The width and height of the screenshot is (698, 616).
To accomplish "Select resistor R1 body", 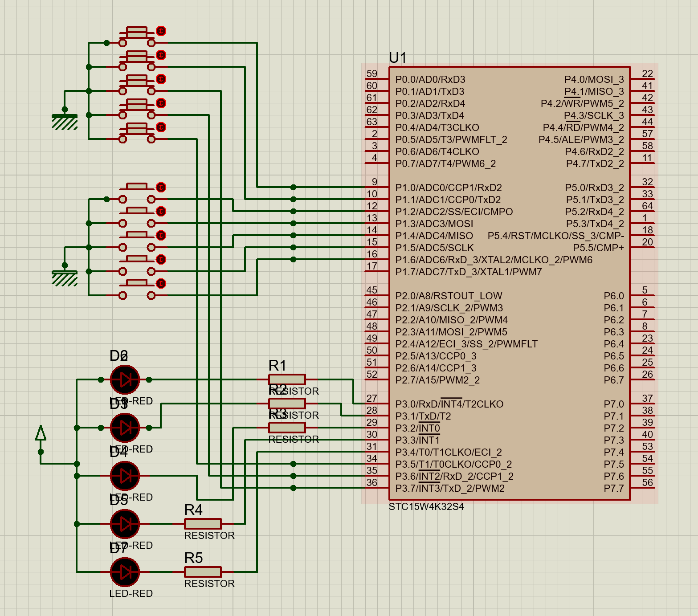I will [x=287, y=379].
